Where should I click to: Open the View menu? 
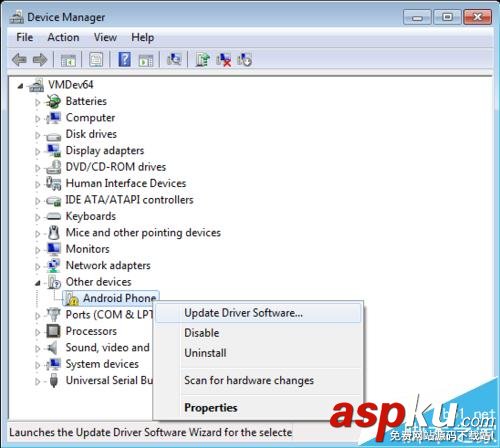coord(105,37)
